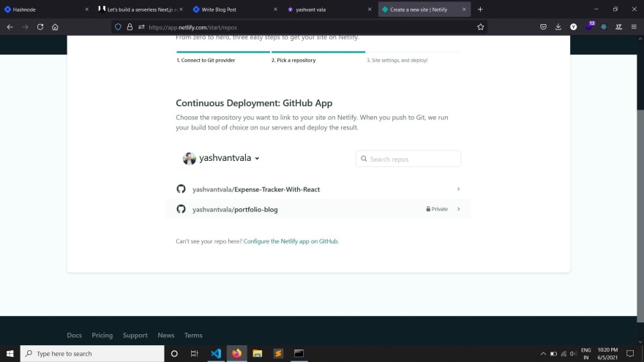This screenshot has height=362, width=644.
Task: Click the React developer tools extension icon
Action: pos(604,27)
